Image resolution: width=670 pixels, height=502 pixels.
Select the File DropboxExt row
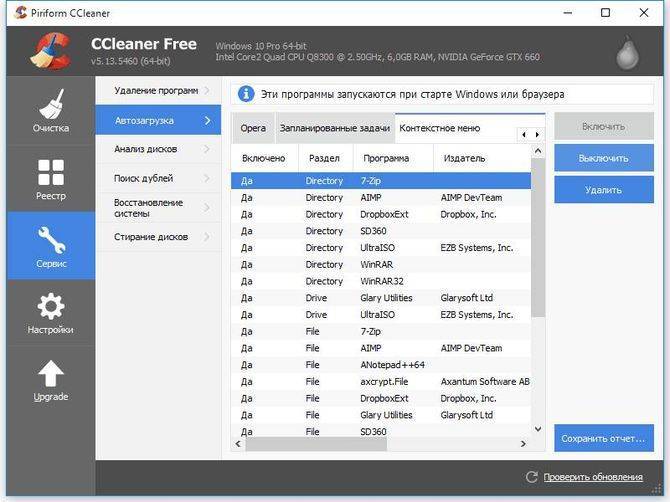coord(381,398)
